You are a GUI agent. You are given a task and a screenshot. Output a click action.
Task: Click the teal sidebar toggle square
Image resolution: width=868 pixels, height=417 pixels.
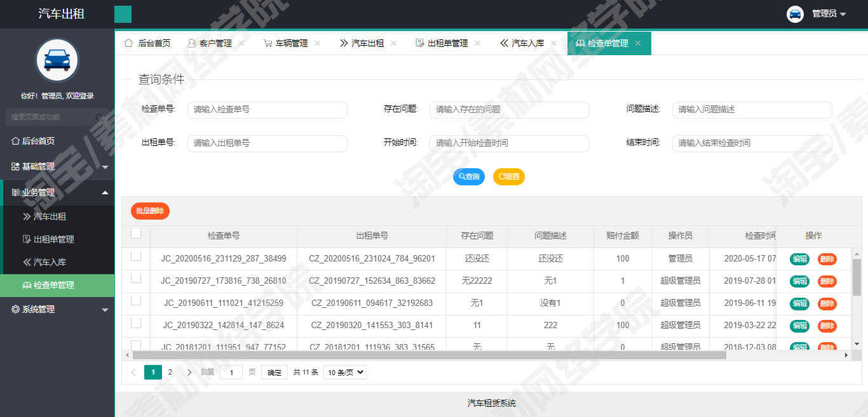click(123, 14)
